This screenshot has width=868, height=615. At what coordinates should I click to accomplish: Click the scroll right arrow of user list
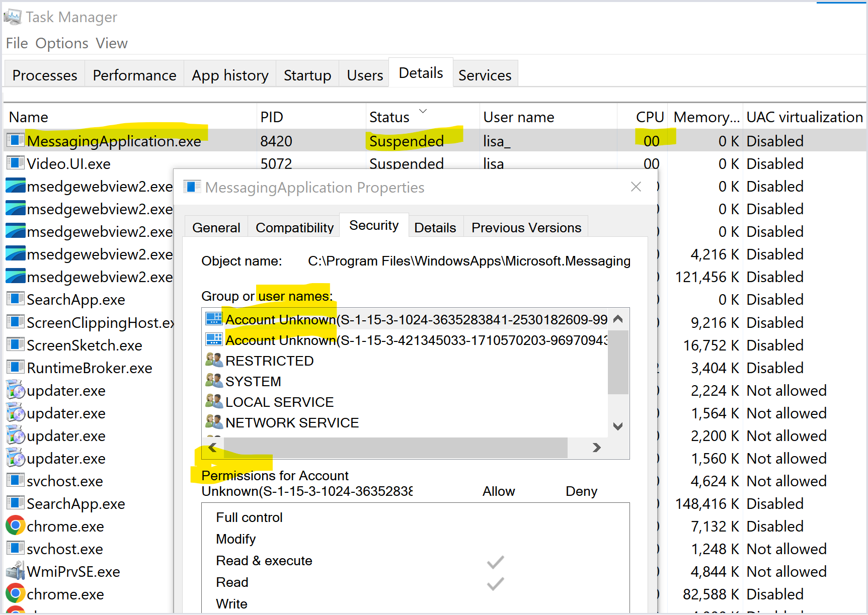tap(597, 448)
